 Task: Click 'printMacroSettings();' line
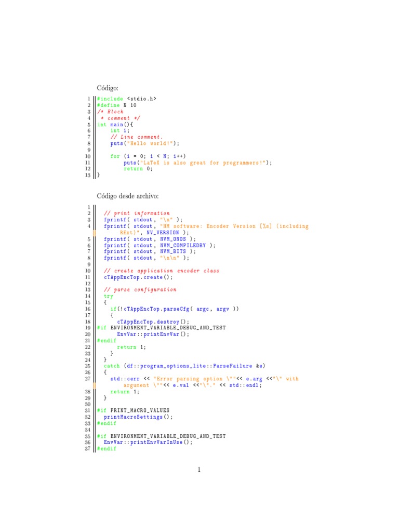coord(138,417)
